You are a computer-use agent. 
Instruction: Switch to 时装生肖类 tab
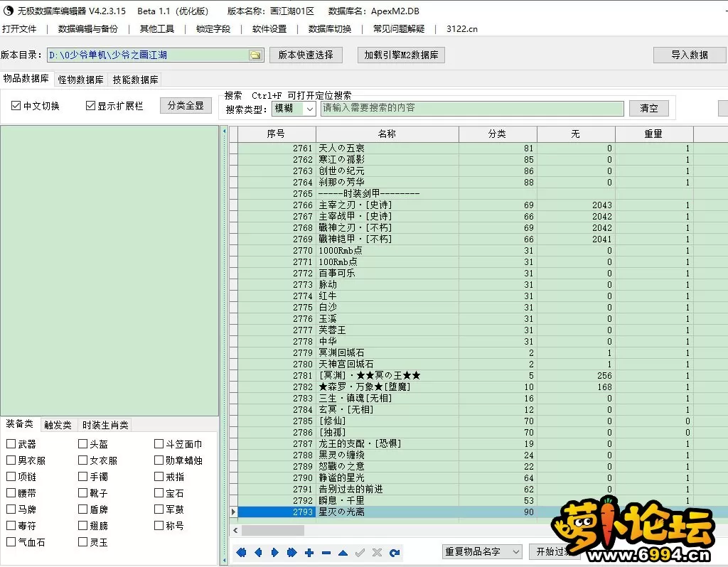click(105, 425)
